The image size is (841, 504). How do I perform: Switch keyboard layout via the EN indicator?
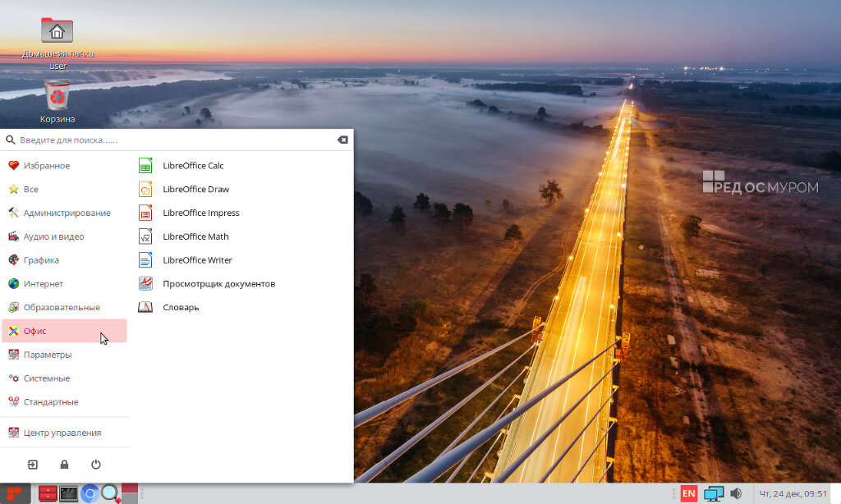coord(689,493)
